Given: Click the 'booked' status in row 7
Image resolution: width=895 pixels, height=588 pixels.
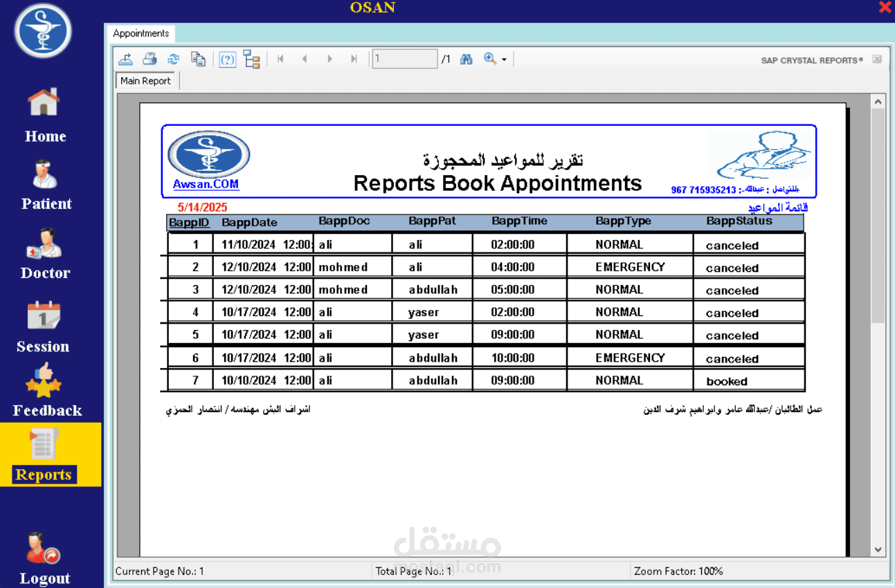Looking at the screenshot, I should tap(727, 381).
